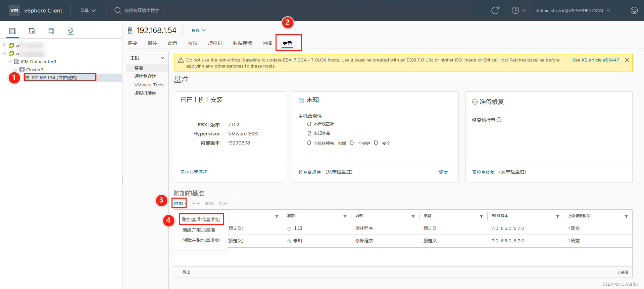Click the info icon next to 修复预检查
This screenshot has width=644, height=289.
(x=499, y=120)
